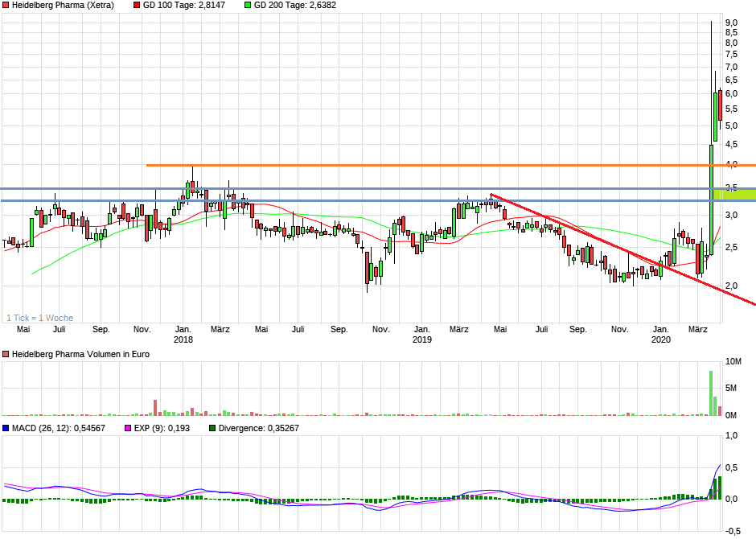This screenshot has height=539, width=756.
Task: Click the dark green Divergence legend marker
Action: 212,429
